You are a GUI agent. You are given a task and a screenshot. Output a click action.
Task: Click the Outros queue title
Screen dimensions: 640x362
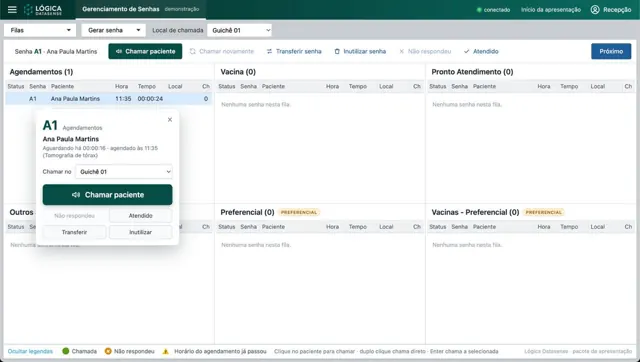tap(21, 212)
